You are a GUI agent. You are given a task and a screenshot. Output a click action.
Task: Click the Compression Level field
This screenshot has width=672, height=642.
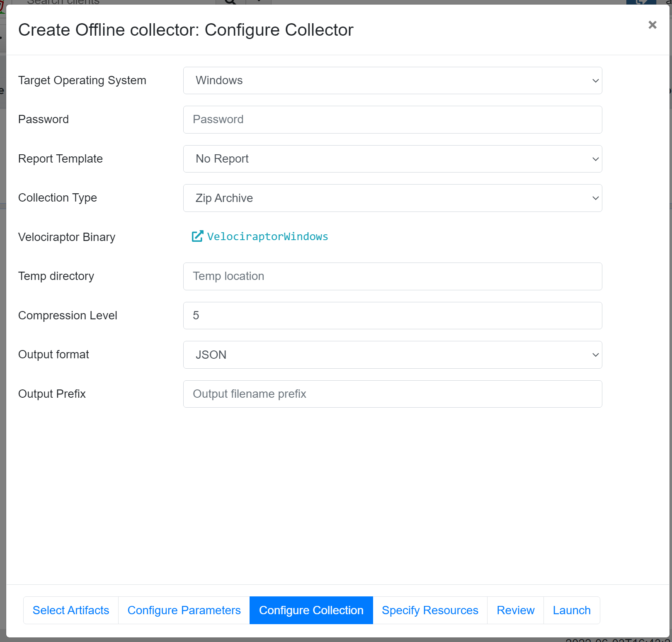click(393, 316)
